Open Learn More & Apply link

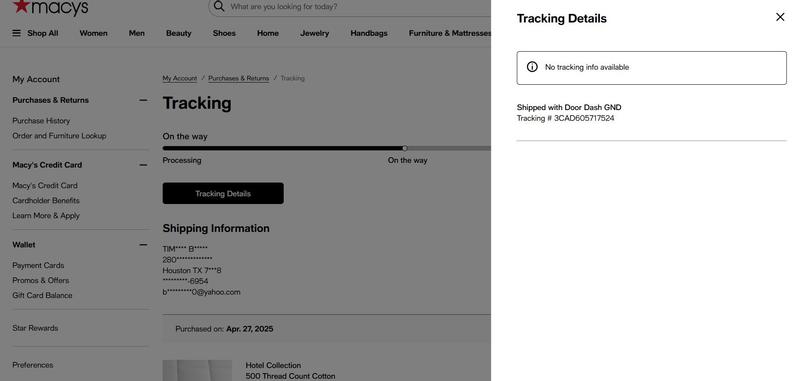tap(46, 216)
